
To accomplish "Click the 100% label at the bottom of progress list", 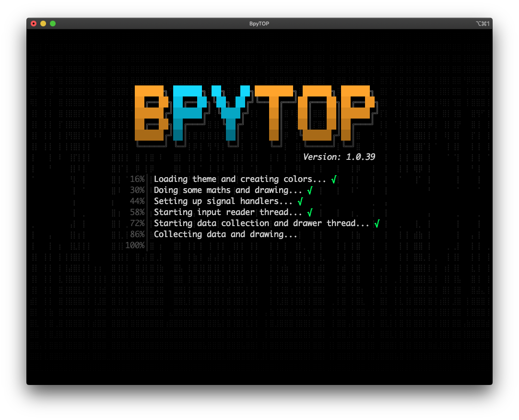I will click(x=136, y=245).
